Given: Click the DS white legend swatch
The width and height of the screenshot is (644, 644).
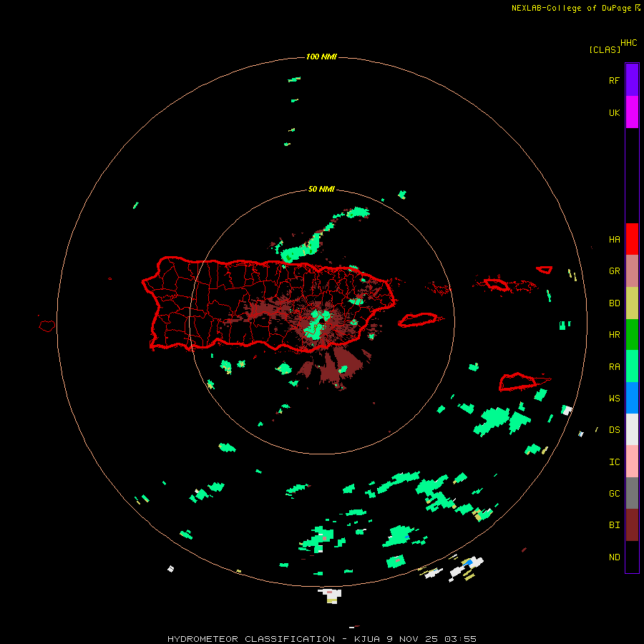Looking at the screenshot, I should pyautogui.click(x=632, y=429).
